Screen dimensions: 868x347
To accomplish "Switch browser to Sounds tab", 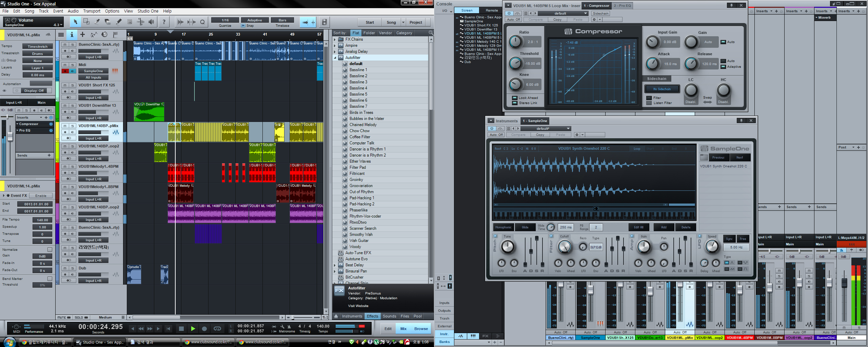I will click(x=389, y=316).
